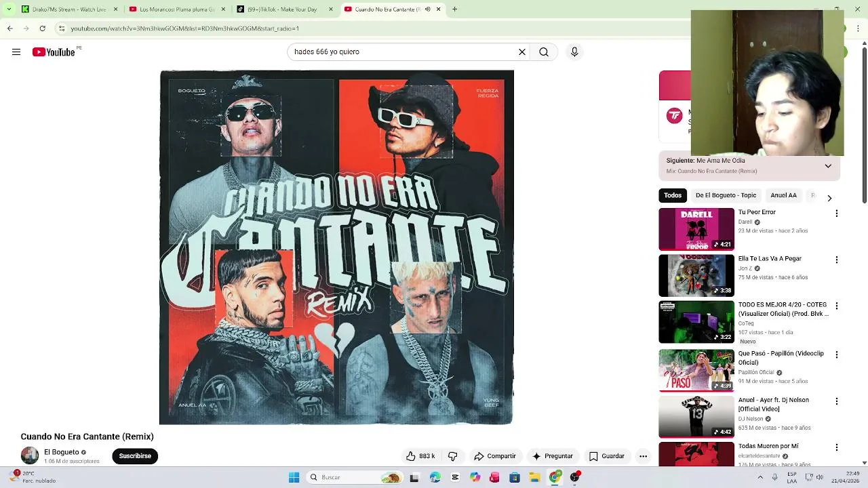Share the video using Compartir
Image resolution: width=868 pixels, height=488 pixels.
(x=495, y=456)
